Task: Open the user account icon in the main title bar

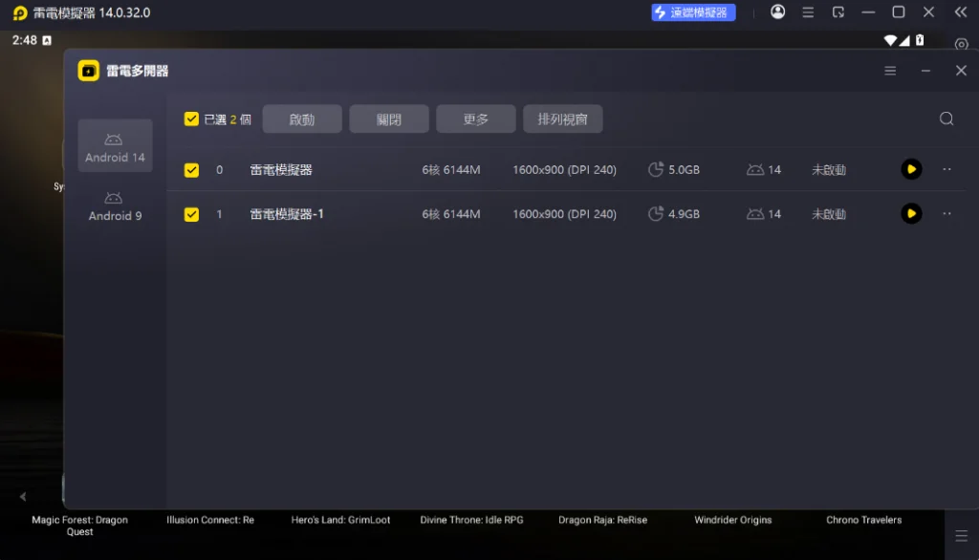Action: pyautogui.click(x=777, y=11)
